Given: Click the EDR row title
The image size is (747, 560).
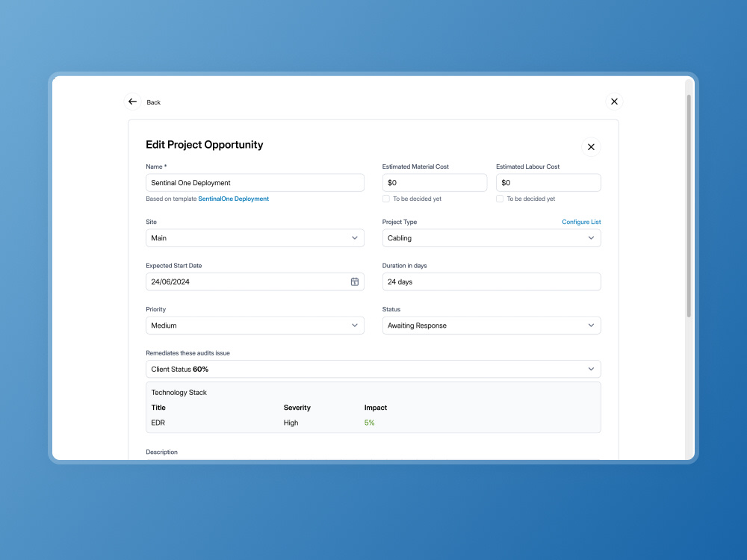Looking at the screenshot, I should tap(158, 423).
